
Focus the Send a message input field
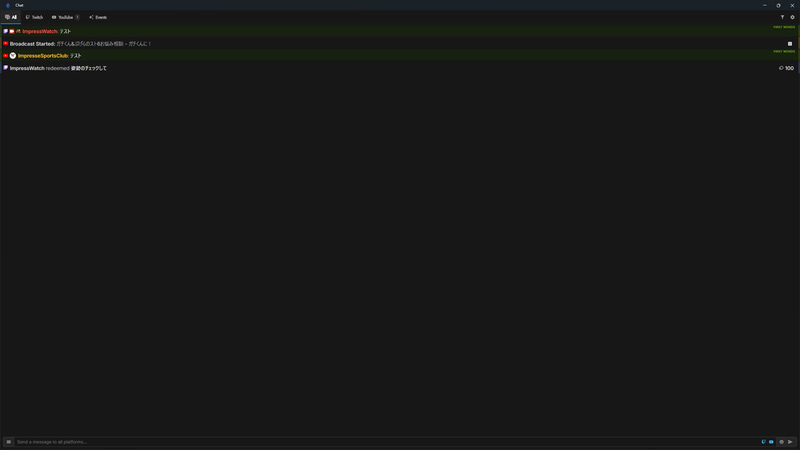pos(387,442)
